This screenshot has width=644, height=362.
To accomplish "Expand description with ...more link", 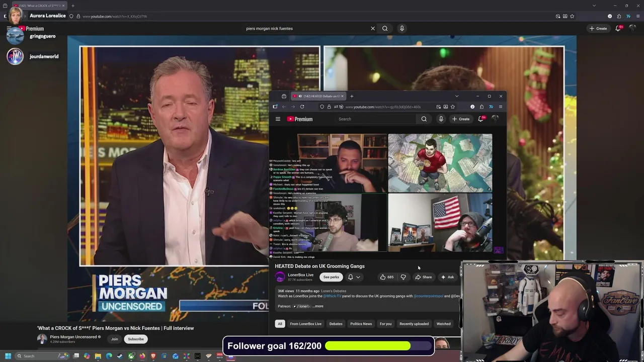I will click(x=318, y=306).
